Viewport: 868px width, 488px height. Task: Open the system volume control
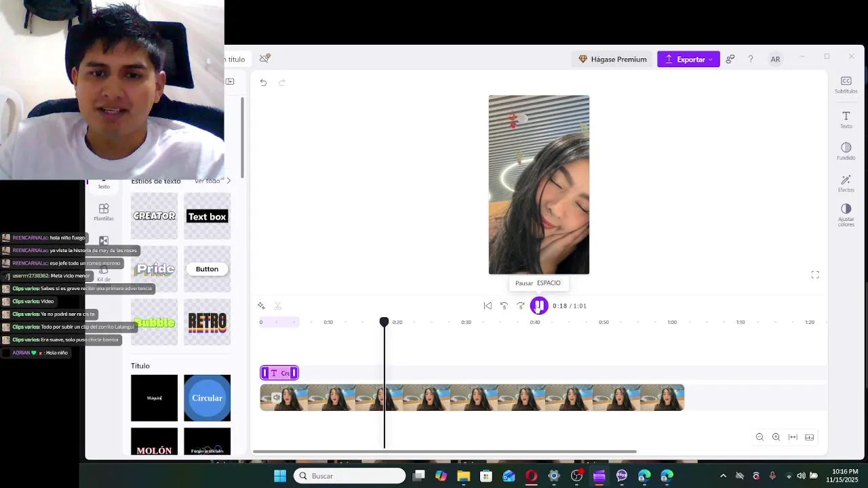pos(801,476)
